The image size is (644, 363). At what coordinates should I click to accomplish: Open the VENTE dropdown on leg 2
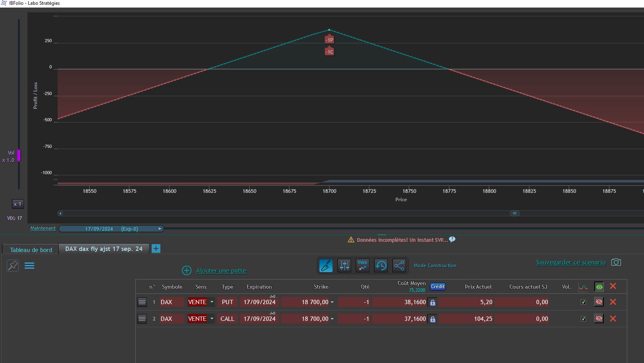212,319
